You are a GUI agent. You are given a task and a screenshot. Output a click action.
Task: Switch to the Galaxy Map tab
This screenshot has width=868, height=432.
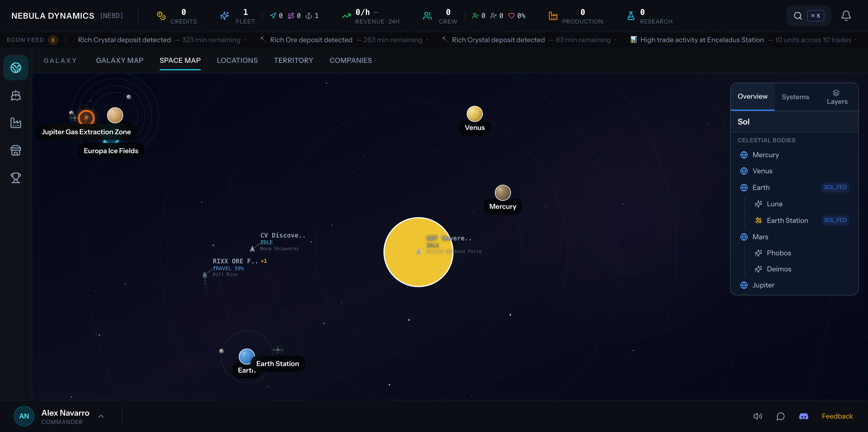pos(120,60)
